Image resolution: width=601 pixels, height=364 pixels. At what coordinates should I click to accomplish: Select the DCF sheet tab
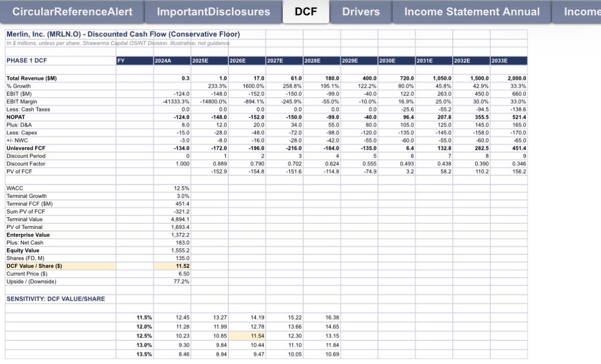[x=306, y=12]
